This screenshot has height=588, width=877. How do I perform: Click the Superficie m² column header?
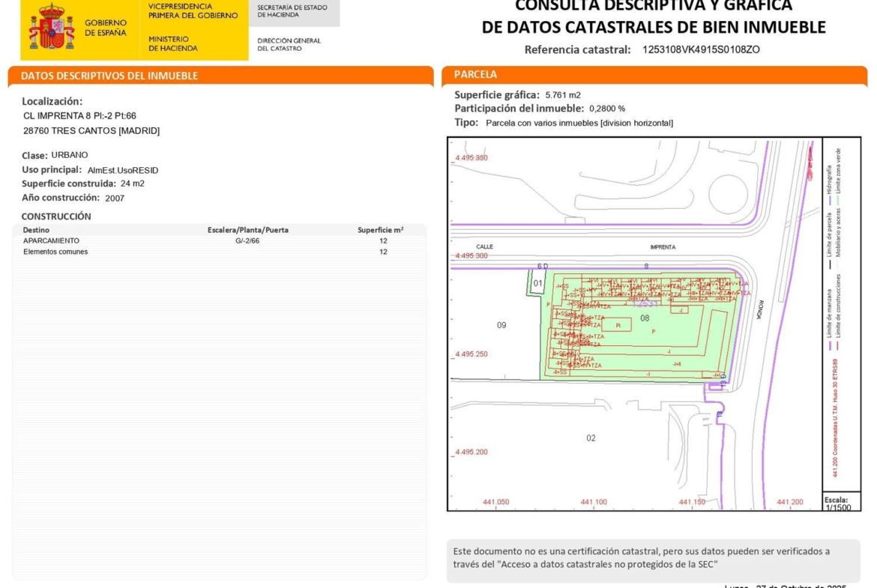click(x=380, y=230)
